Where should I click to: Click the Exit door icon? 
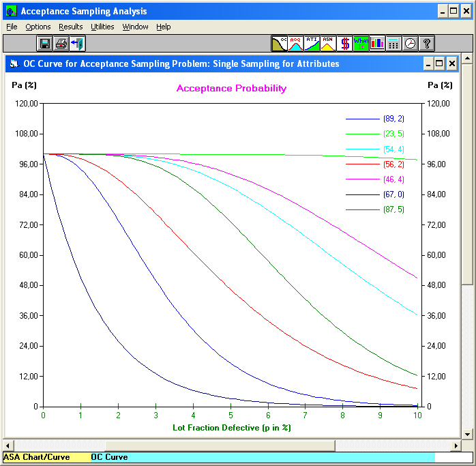pyautogui.click(x=78, y=44)
